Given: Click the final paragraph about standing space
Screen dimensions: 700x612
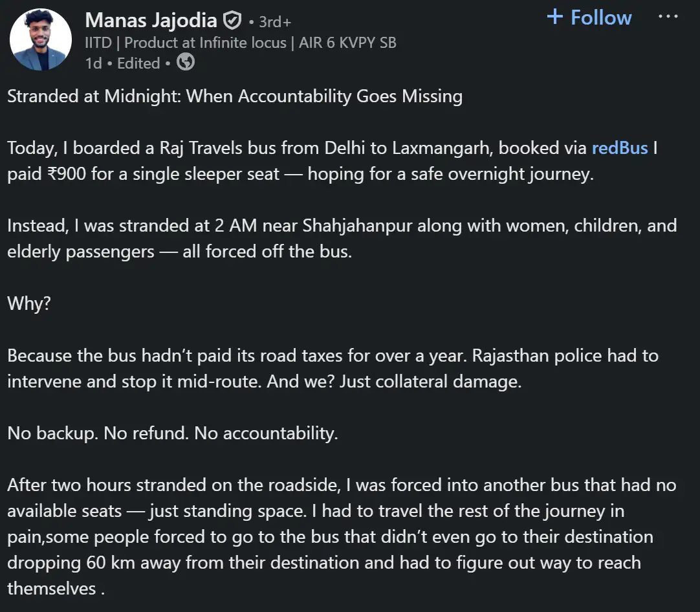Looking at the screenshot, I should coord(323,536).
